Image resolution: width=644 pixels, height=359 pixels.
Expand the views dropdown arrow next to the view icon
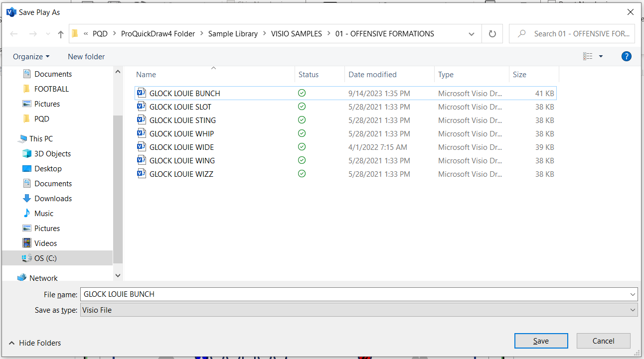[600, 56]
